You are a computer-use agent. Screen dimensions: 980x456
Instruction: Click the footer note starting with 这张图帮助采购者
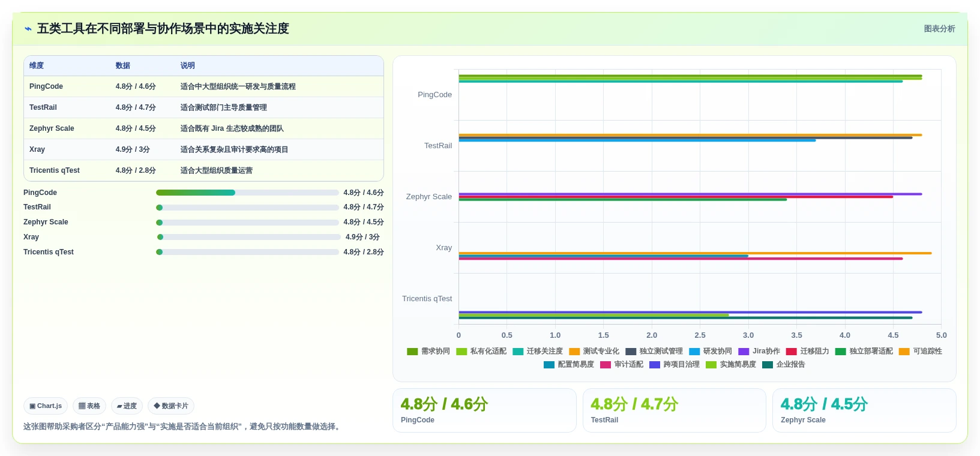pyautogui.click(x=183, y=427)
